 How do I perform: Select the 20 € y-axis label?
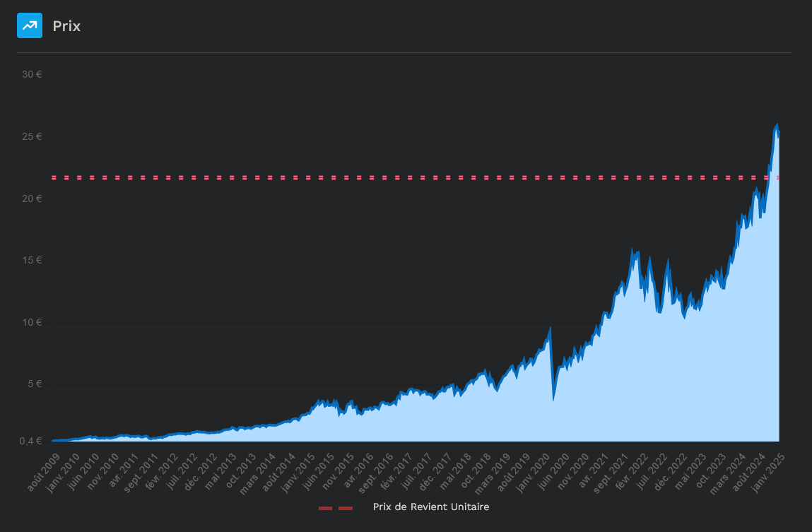30,199
